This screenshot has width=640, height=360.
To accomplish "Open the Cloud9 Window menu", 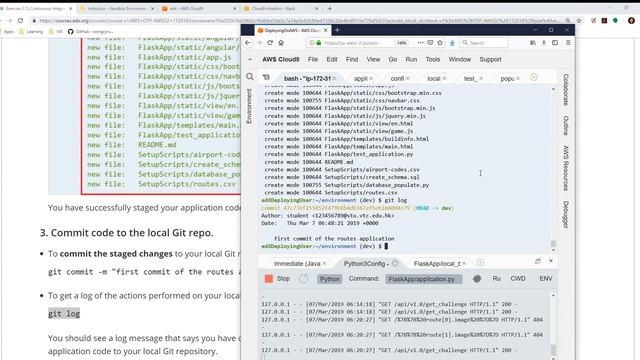I will pyautogui.click(x=460, y=59).
